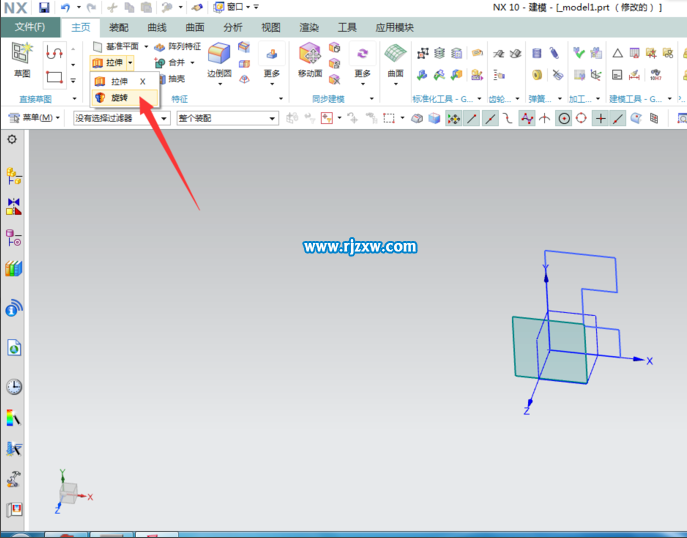This screenshot has height=538, width=687.
Task: Select 旋转 (Revolve) from the dropdown list
Action: 118,98
